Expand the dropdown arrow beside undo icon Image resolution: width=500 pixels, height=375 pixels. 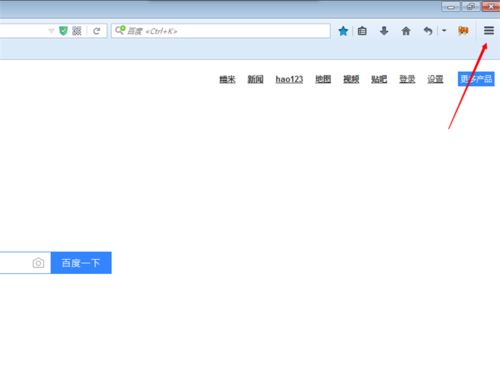pyautogui.click(x=444, y=30)
